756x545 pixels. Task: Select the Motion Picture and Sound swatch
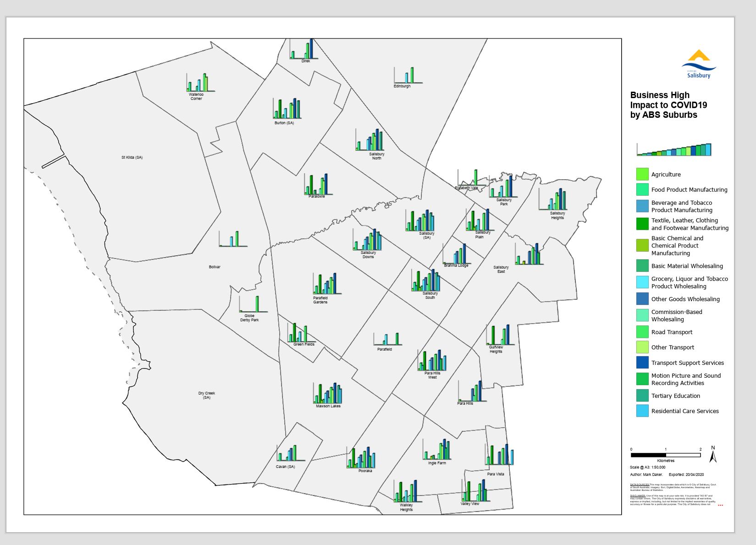642,379
